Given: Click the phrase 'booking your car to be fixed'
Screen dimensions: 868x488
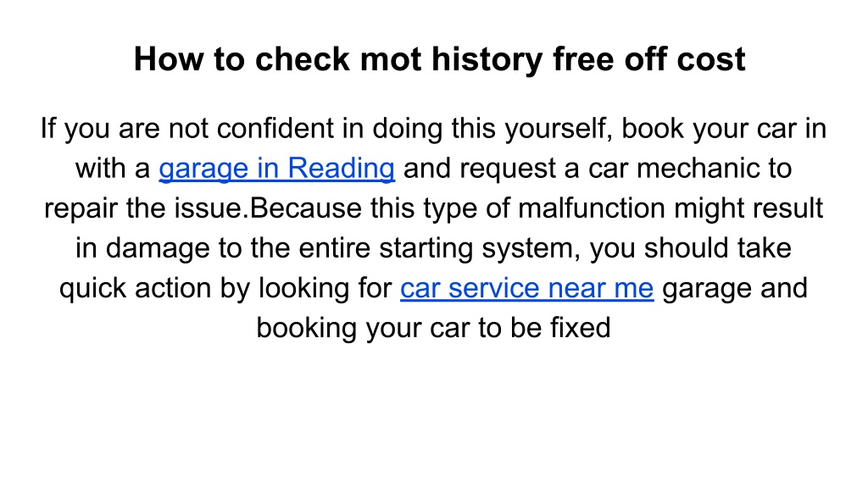Looking at the screenshot, I should tap(433, 328).
